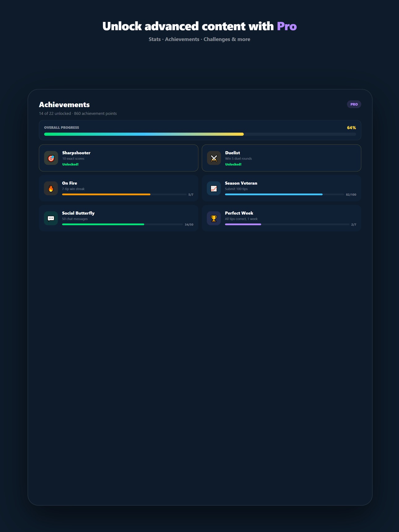Click '10 exact scores' description

tap(73, 158)
